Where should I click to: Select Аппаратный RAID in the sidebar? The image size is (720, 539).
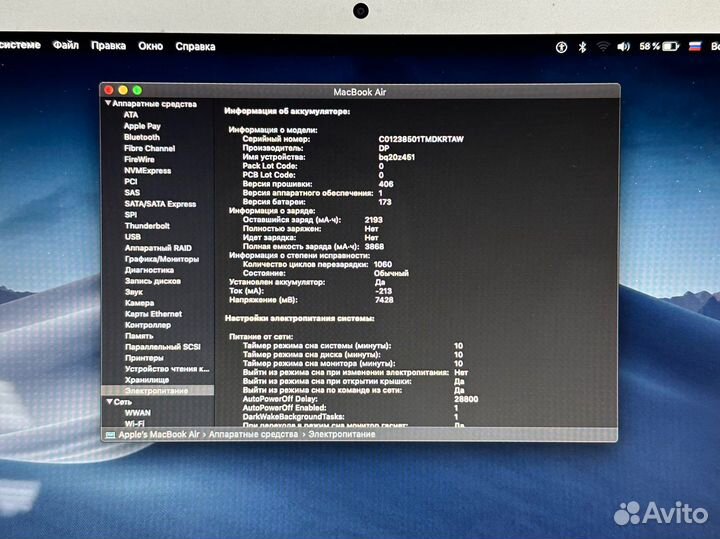click(158, 247)
